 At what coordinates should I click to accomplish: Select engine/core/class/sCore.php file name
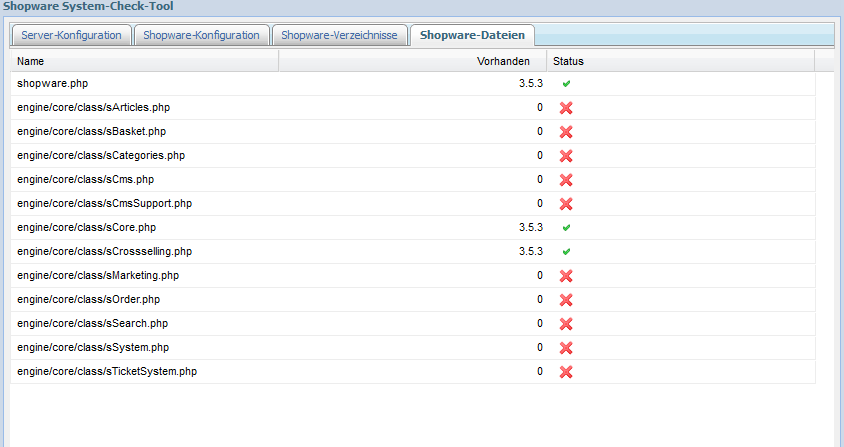tap(87, 227)
